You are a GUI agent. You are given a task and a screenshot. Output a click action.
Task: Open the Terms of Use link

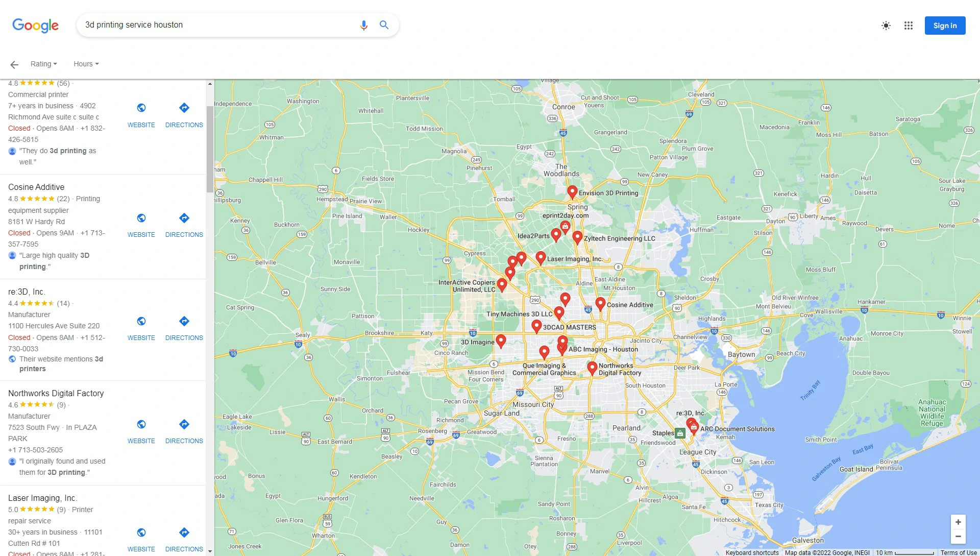tap(959, 552)
